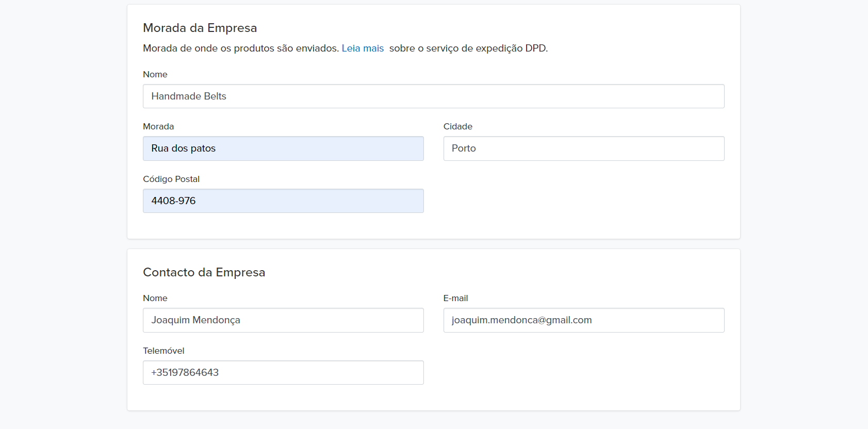
Task: Click the phrase 'sobre o serviço de expedição'
Action: tap(456, 48)
